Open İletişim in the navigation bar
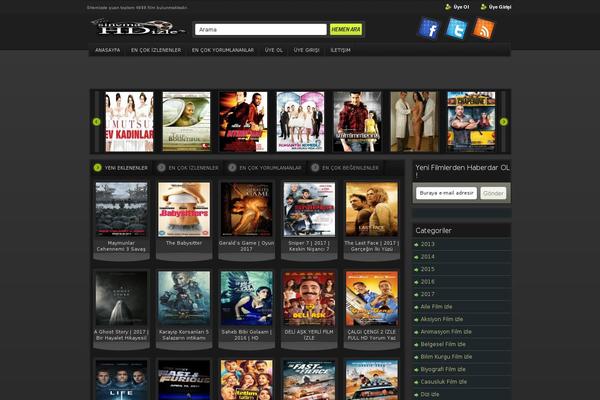Viewport: 600px width, 400px height. coord(340,50)
